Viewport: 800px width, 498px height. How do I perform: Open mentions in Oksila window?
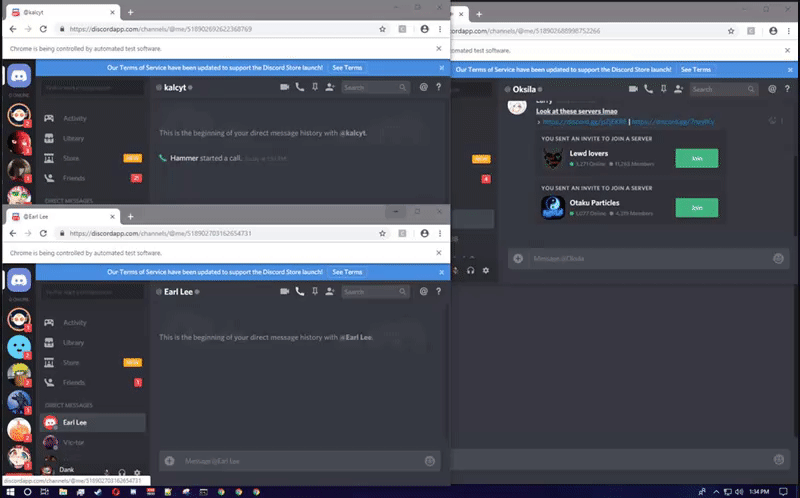772,89
